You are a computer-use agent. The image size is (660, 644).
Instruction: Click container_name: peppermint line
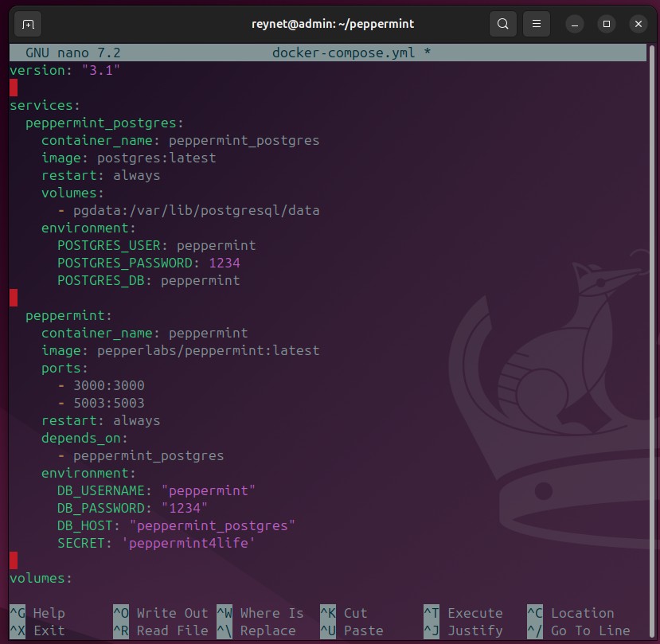(x=144, y=333)
